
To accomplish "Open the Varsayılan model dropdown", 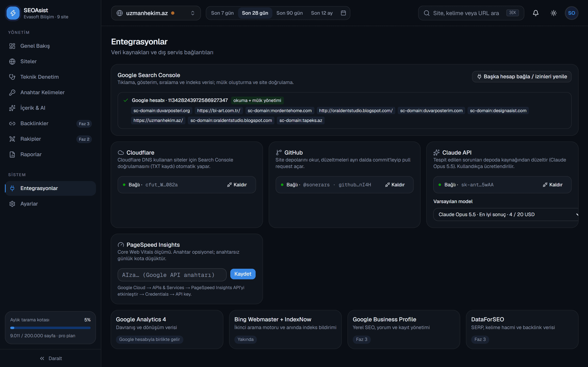I will 506,214.
